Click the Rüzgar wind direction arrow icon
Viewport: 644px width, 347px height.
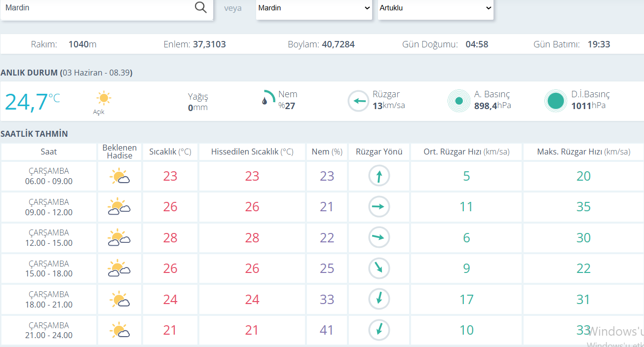pos(358,101)
